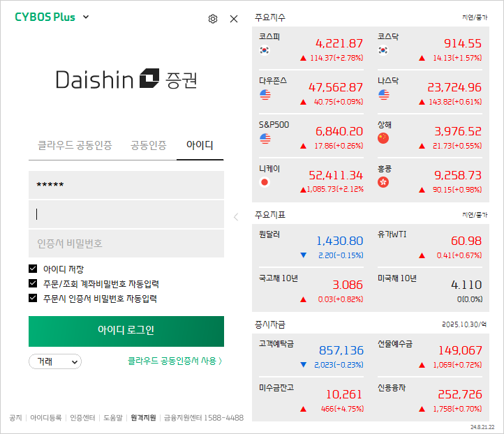Click the Daishin logo emblem
This screenshot has width=504, height=434.
click(x=149, y=78)
